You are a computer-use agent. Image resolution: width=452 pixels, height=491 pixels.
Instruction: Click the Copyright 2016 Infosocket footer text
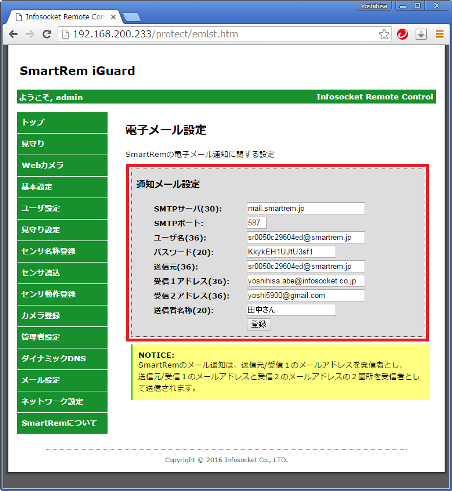(226, 460)
